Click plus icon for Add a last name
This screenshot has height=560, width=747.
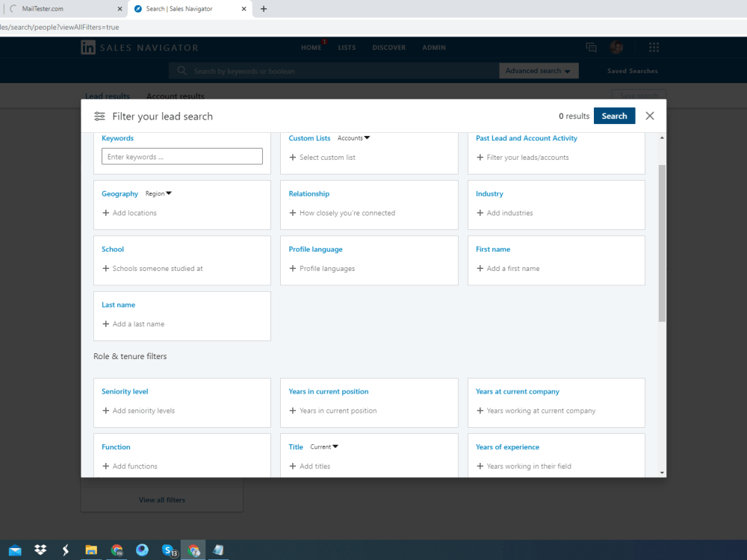tap(106, 324)
